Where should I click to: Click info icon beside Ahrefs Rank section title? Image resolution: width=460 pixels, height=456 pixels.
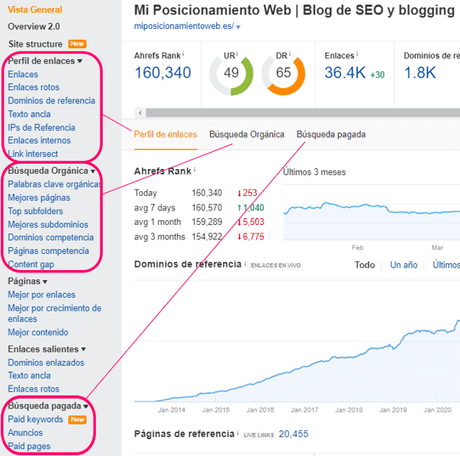[x=195, y=170]
